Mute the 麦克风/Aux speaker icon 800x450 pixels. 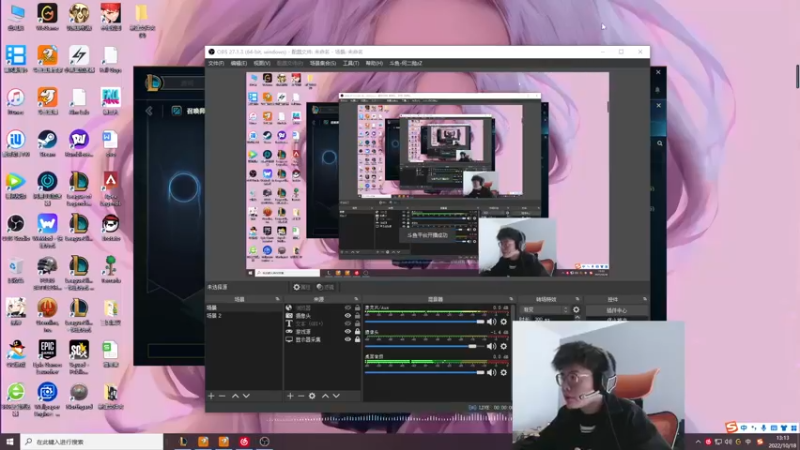[491, 322]
